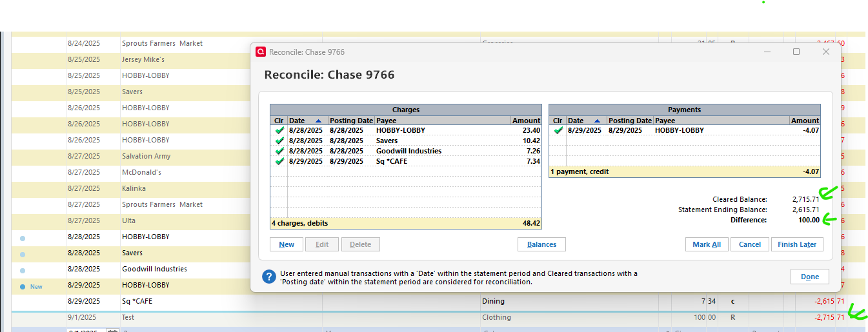Click Clothing category on Test register row
Screen dimensions: 868x332
pos(496,317)
